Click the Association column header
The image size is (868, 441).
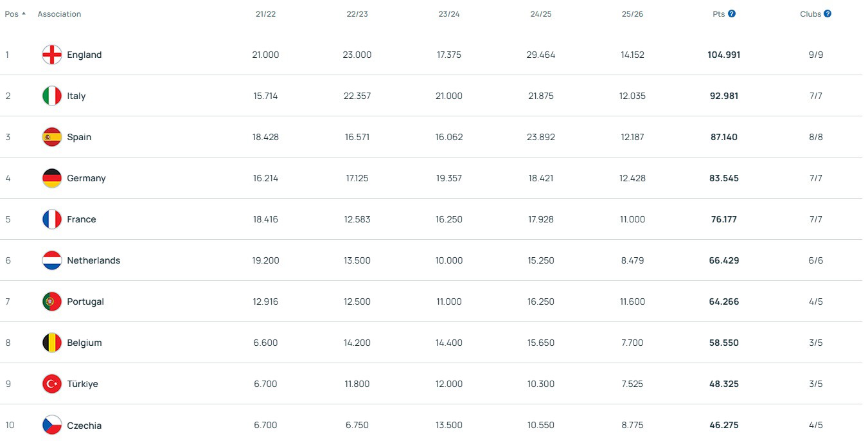[59, 14]
